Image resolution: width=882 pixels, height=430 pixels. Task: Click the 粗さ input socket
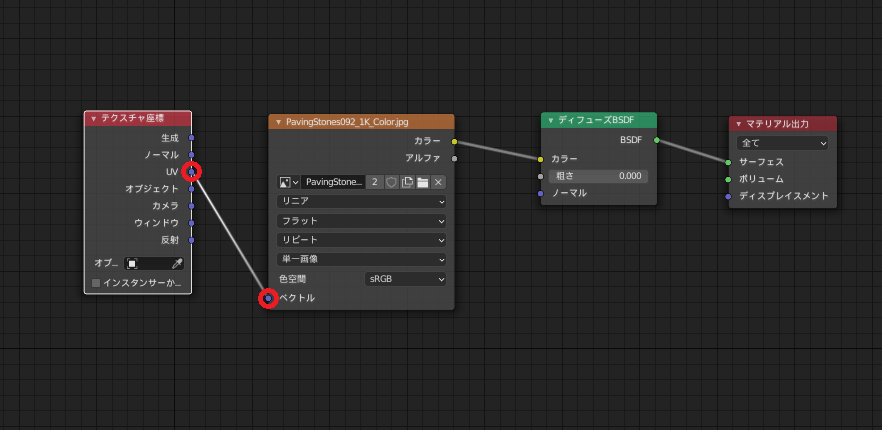[x=541, y=176]
